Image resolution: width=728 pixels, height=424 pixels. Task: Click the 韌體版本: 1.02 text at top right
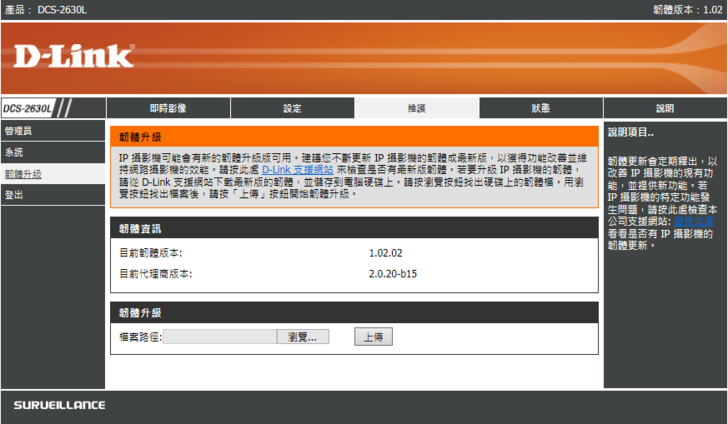click(x=688, y=10)
